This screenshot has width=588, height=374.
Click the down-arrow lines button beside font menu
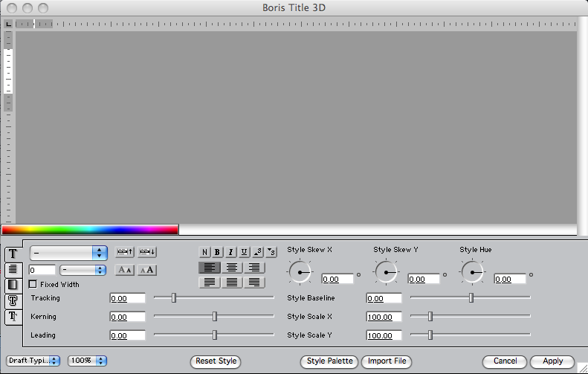click(147, 252)
